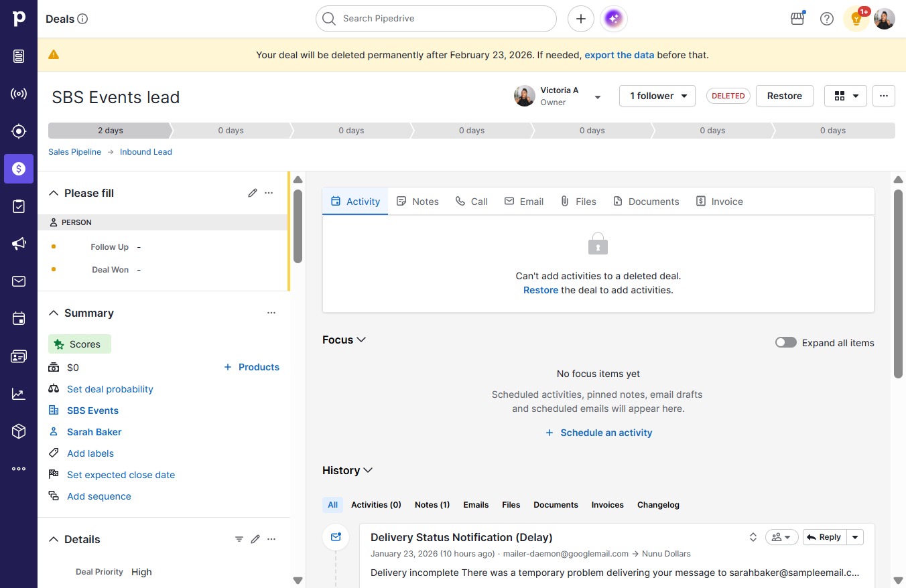Click the left panel vertical scrollbar
Viewport: 906px width, 588px height.
[298, 225]
